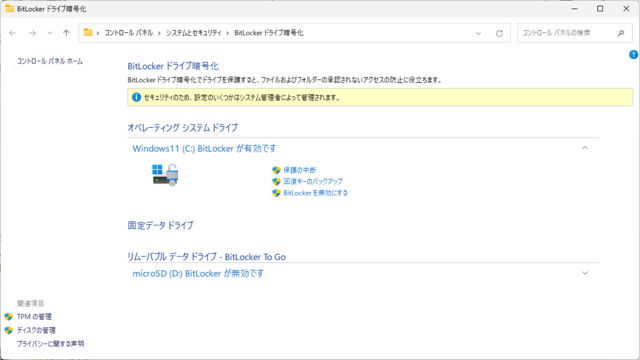This screenshot has height=360, width=640.
Task: Open address bar history dropdown
Action: point(478,33)
